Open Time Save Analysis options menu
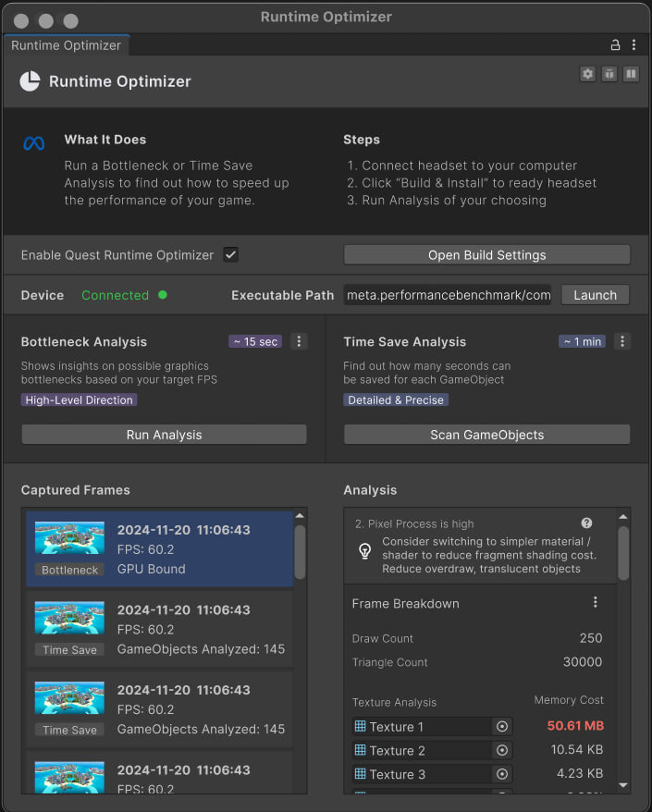The height and width of the screenshot is (812, 652). 622,341
